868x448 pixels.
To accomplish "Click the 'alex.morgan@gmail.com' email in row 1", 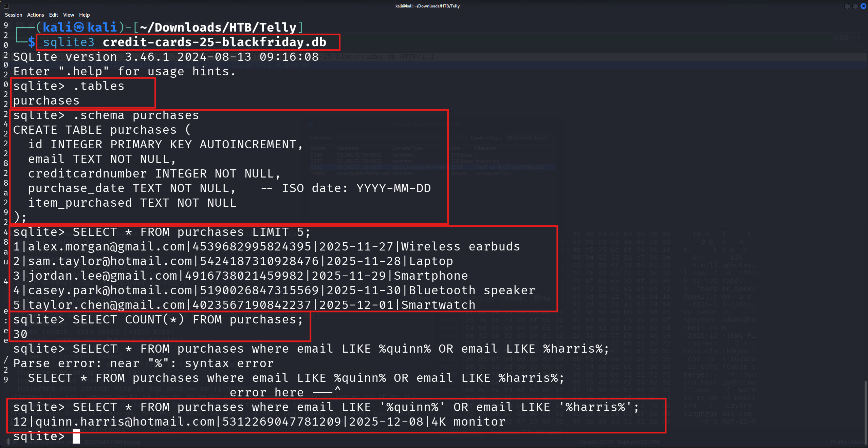I will click(x=106, y=247).
